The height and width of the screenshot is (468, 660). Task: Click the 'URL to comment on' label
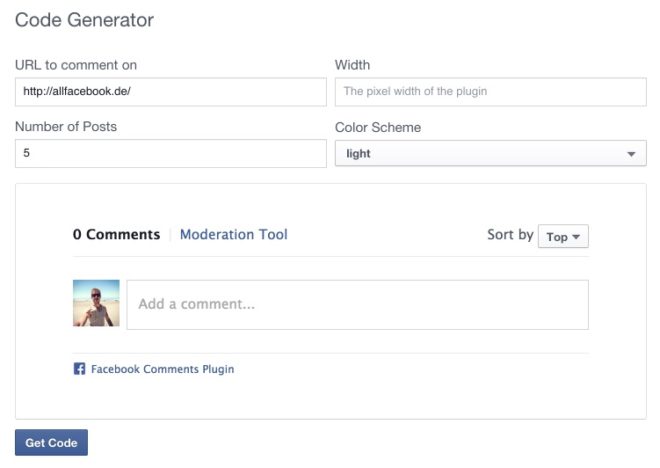[x=76, y=65]
